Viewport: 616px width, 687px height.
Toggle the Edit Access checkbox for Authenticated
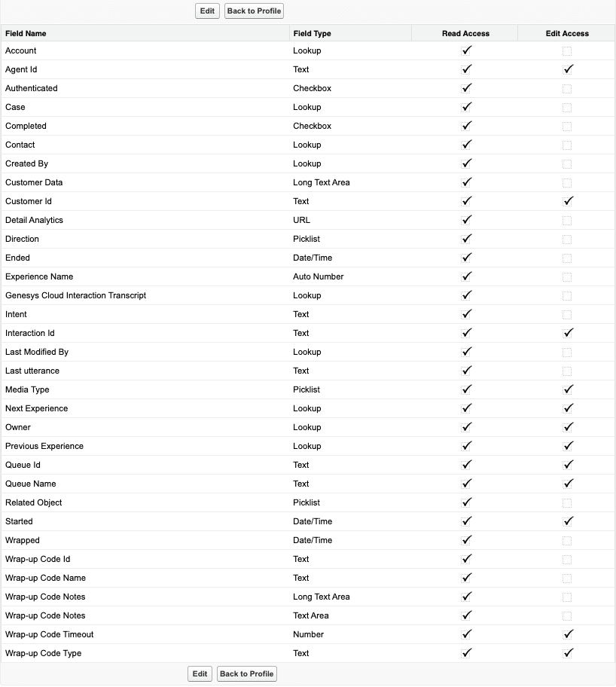568,88
